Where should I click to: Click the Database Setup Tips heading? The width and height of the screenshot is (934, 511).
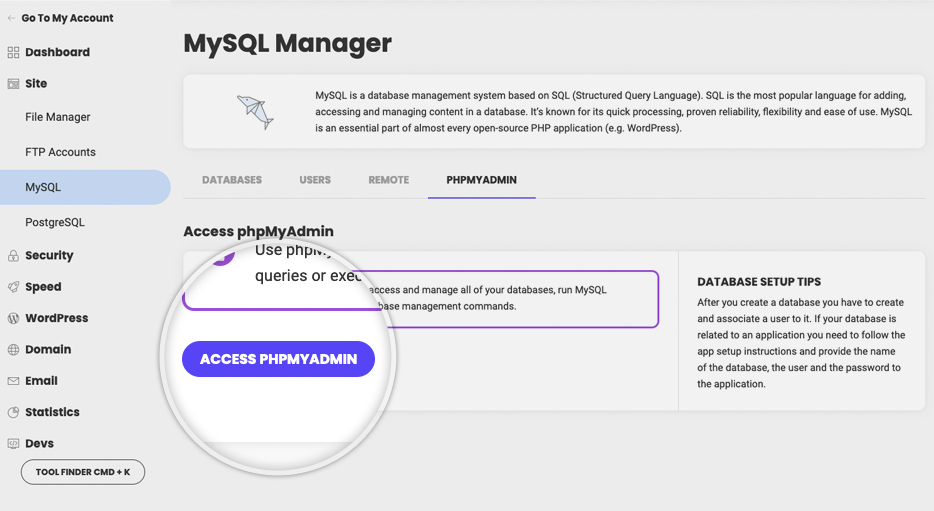(x=759, y=282)
